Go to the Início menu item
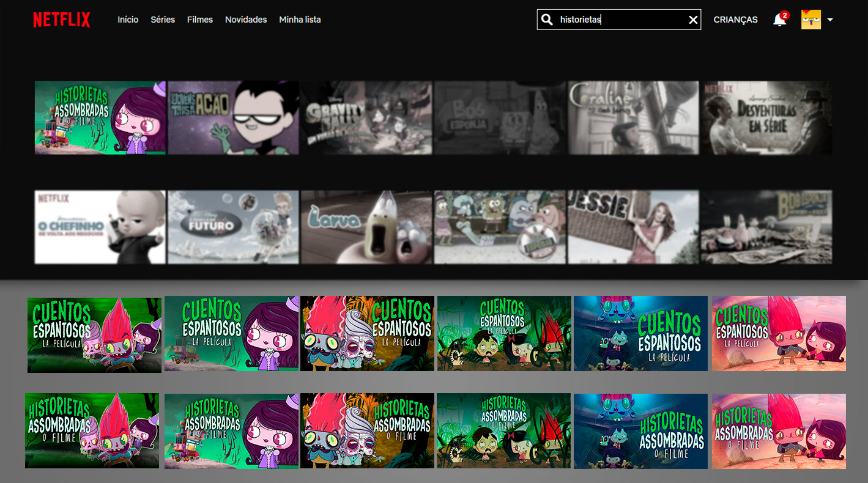The image size is (868, 483). click(x=128, y=20)
